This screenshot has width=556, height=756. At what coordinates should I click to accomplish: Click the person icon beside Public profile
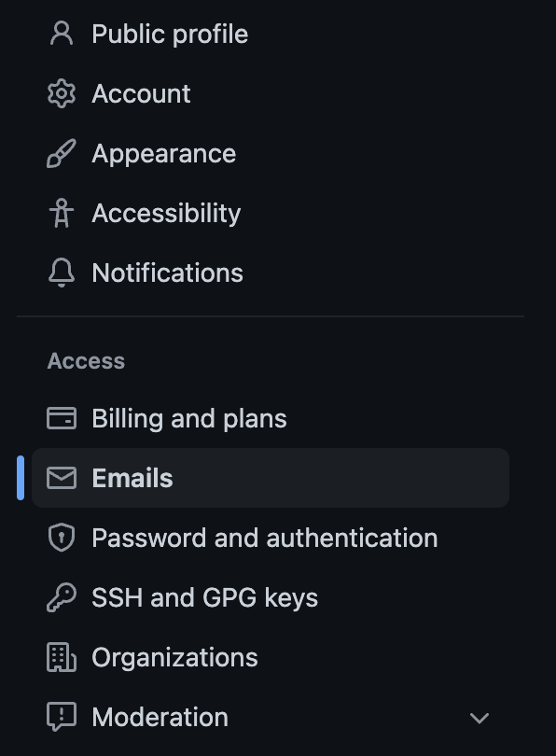coord(62,34)
